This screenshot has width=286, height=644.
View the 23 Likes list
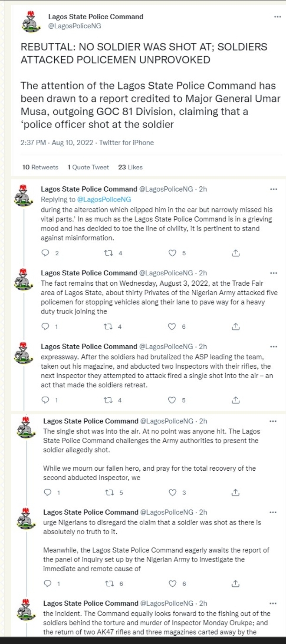point(130,167)
